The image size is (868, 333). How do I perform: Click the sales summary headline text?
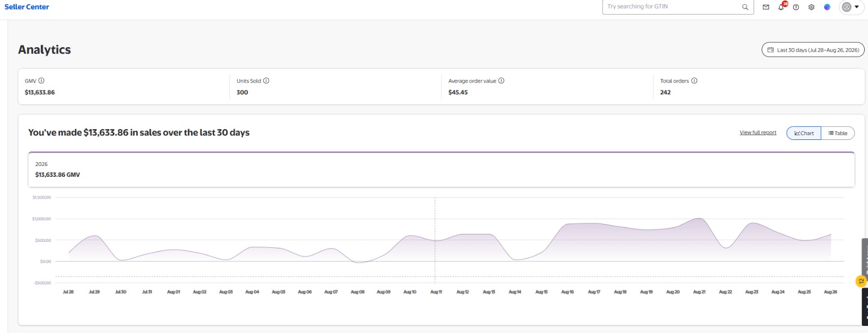coord(139,132)
